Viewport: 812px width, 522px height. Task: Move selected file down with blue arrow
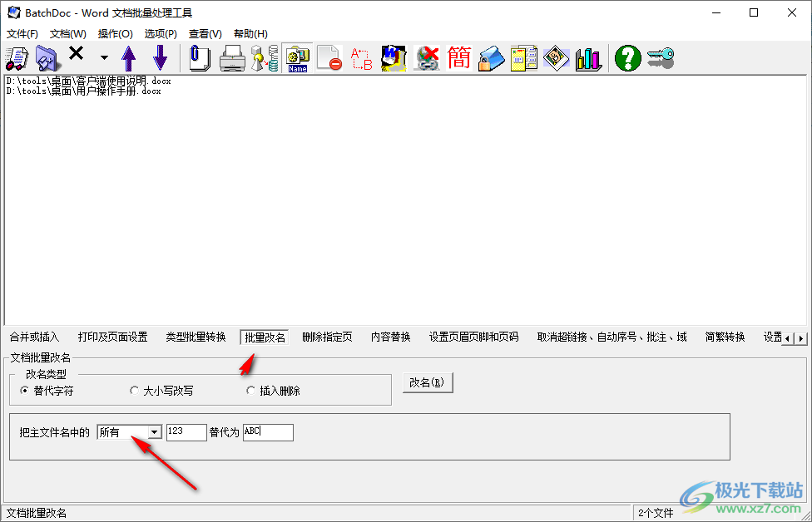[161, 58]
